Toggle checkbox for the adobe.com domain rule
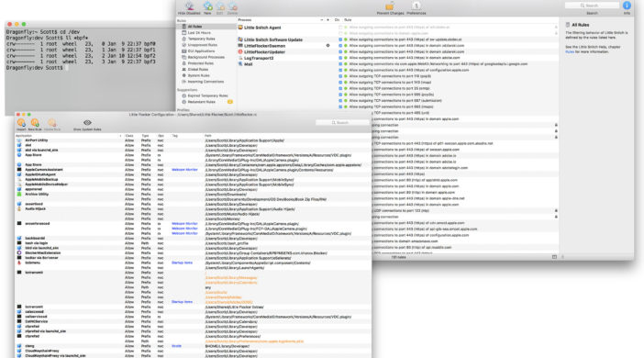 pos(340,58)
